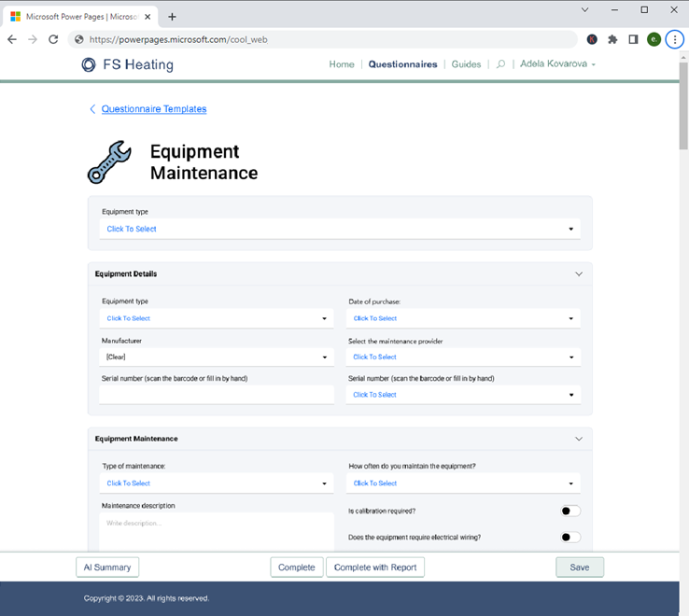The image size is (689, 616).
Task: Enable the calibration required toggle
Action: point(569,511)
